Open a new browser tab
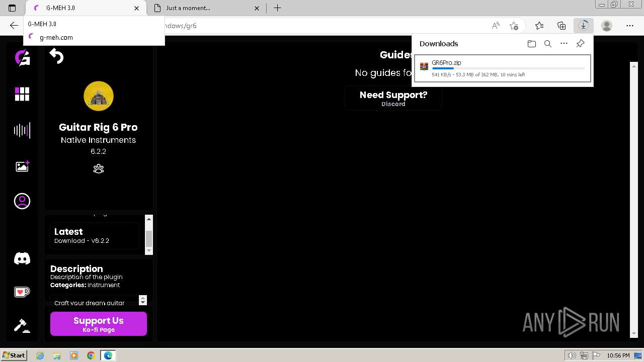This screenshot has height=362, width=644. (277, 8)
